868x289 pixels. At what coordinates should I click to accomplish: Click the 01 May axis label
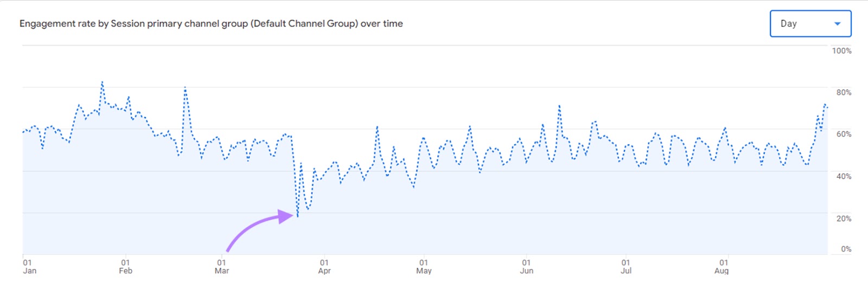point(424,267)
